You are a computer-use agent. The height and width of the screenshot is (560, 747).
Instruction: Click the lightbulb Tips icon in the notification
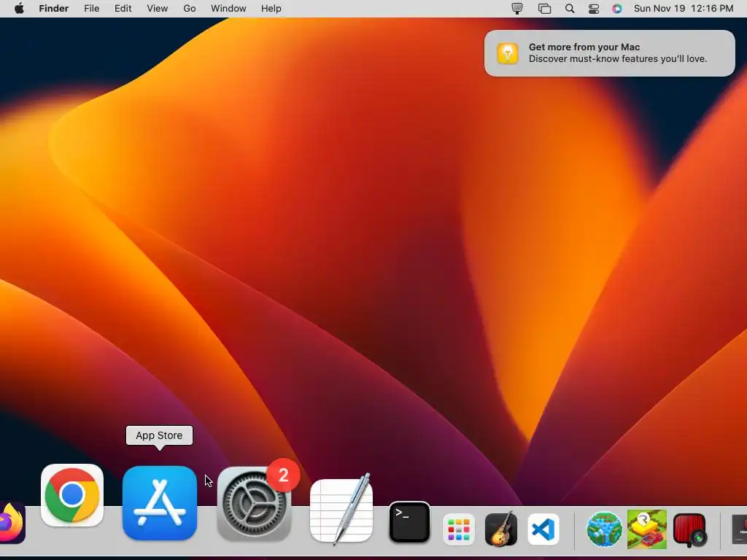click(508, 52)
